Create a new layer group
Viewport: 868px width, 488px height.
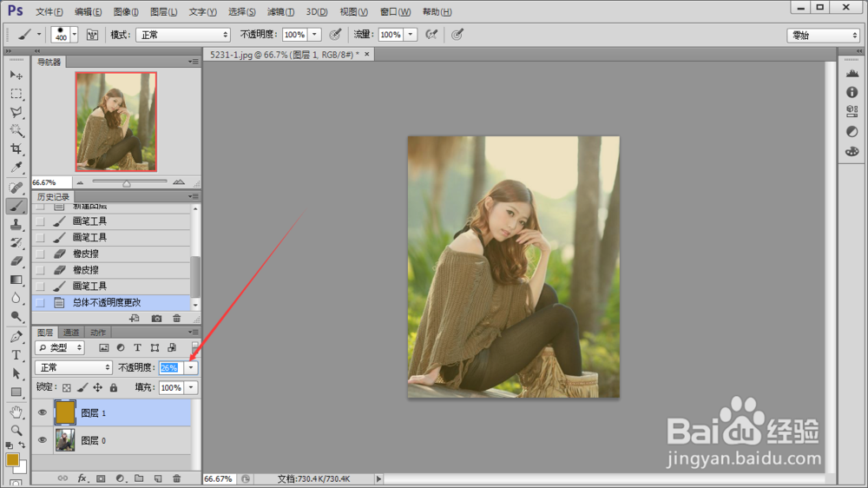tap(139, 478)
